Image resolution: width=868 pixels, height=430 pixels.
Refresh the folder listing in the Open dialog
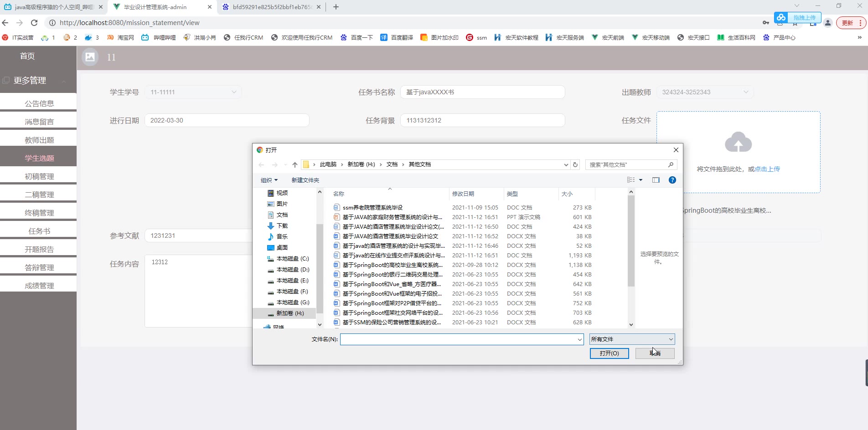point(575,164)
